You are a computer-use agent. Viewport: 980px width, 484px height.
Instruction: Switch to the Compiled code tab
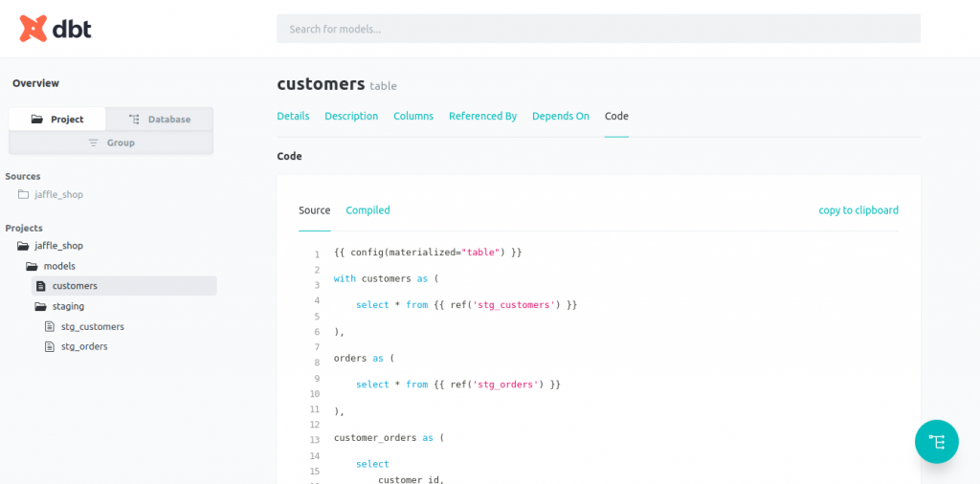pyautogui.click(x=368, y=210)
